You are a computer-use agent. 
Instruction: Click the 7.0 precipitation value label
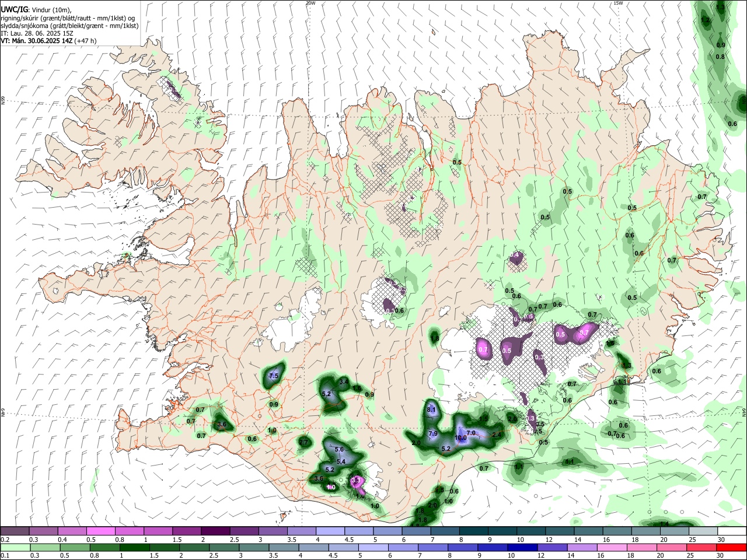tap(472, 432)
